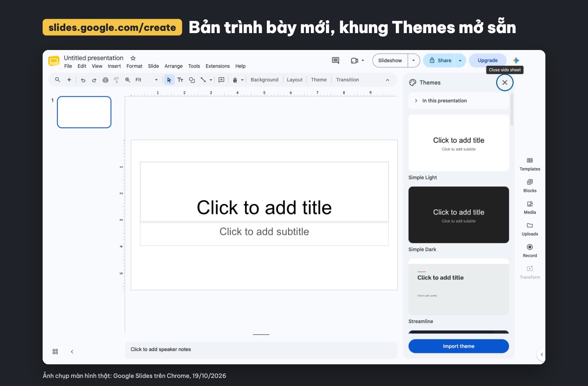
Task: Open the Slide menu
Action: click(x=153, y=66)
